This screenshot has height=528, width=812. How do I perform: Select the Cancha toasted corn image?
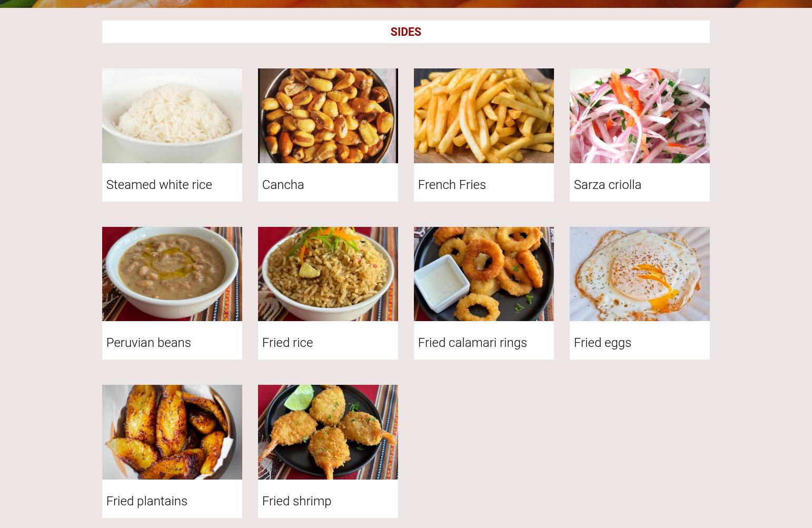(328, 116)
